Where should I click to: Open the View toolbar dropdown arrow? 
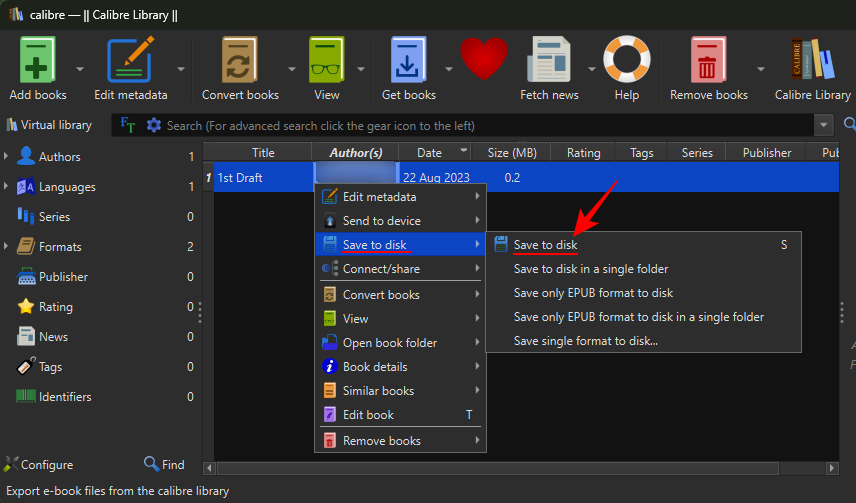coord(361,69)
